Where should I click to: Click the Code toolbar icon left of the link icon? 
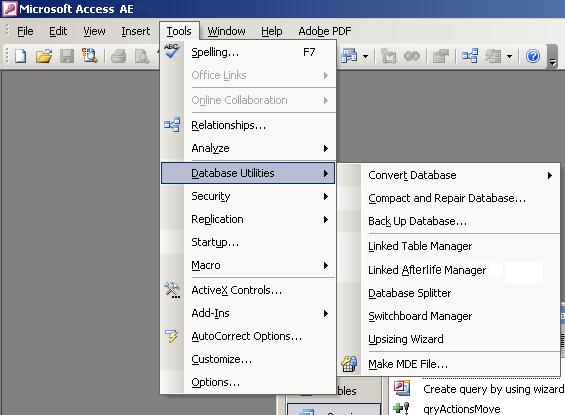[x=389, y=56]
